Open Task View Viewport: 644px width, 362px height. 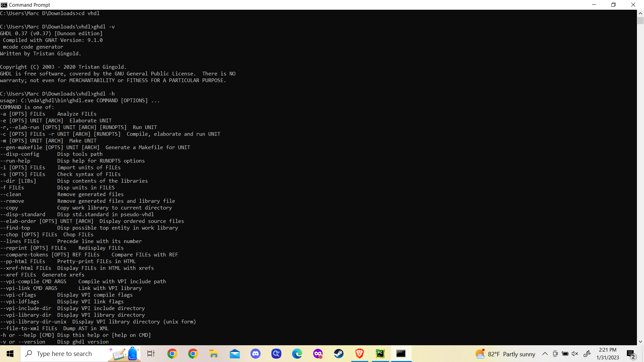(x=151, y=354)
